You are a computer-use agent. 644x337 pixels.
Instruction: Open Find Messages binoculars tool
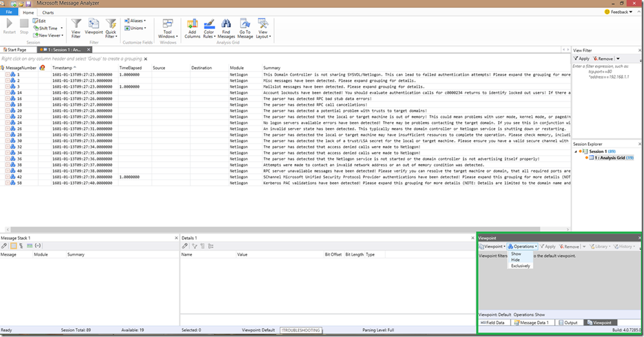pos(226,28)
